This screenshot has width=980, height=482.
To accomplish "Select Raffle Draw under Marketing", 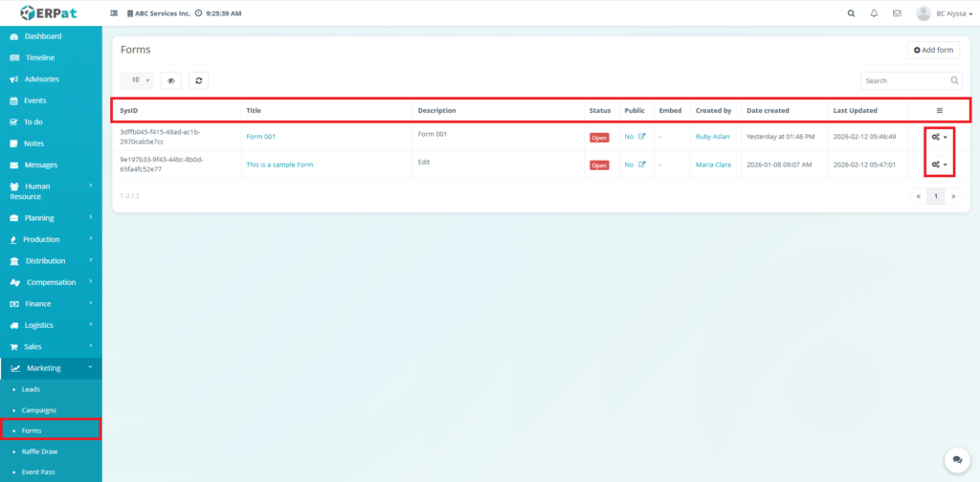I will [x=39, y=450].
